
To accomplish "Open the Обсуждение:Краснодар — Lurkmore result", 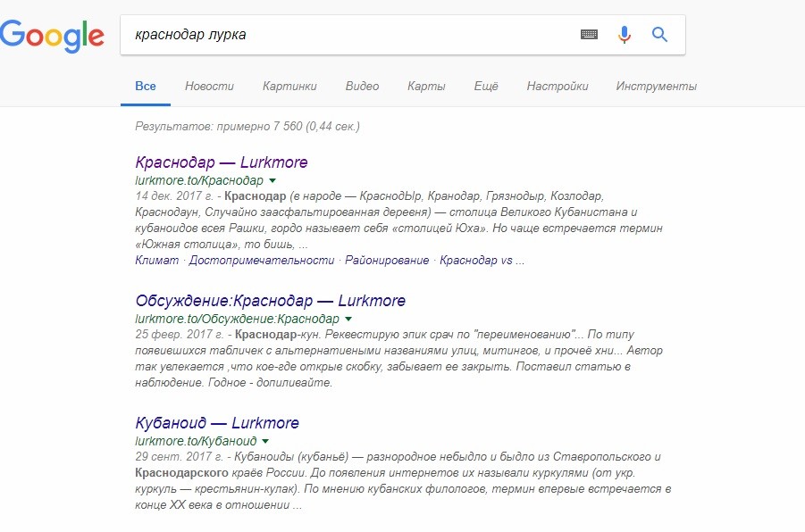I will click(270, 300).
